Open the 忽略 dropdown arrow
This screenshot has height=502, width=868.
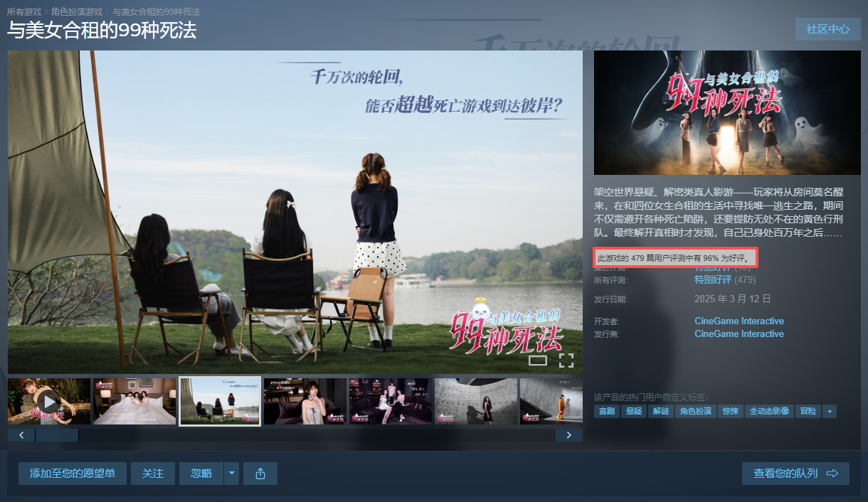point(231,474)
